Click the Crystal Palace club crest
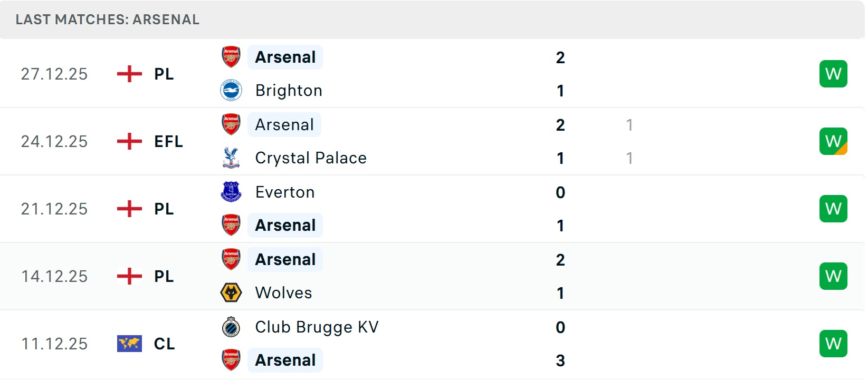Viewport: 868px width, 381px height. tap(231, 158)
